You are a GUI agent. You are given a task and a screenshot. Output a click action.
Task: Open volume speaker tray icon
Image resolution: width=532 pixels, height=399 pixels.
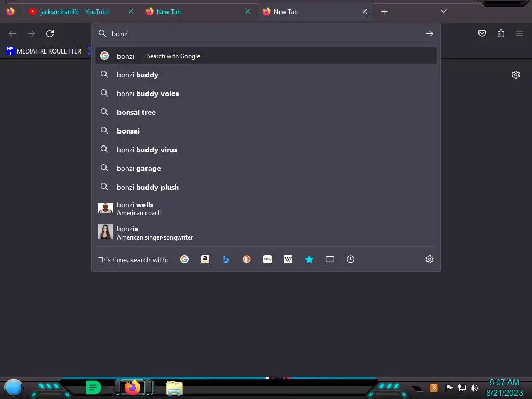tap(474, 388)
